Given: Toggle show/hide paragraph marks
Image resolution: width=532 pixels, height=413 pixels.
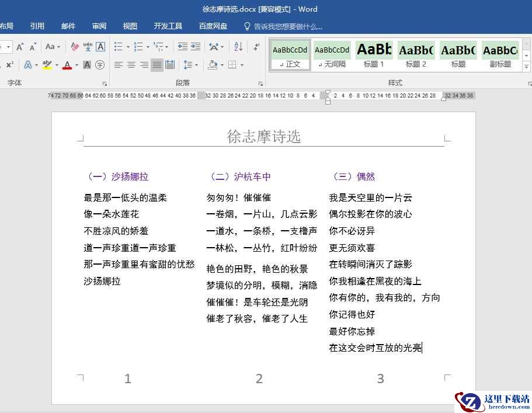Looking at the screenshot, I should pos(256,47).
